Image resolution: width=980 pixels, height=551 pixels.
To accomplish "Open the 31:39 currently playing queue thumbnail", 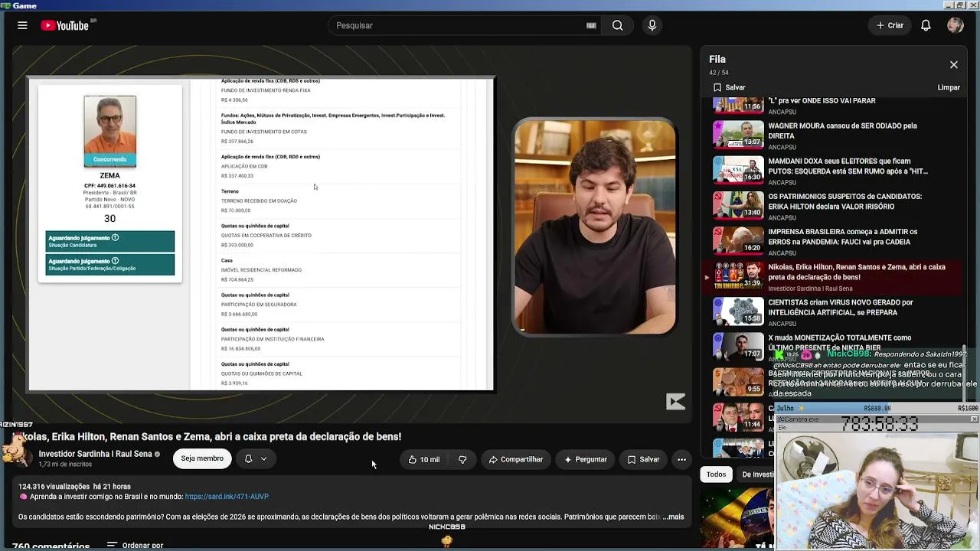I will (x=738, y=275).
